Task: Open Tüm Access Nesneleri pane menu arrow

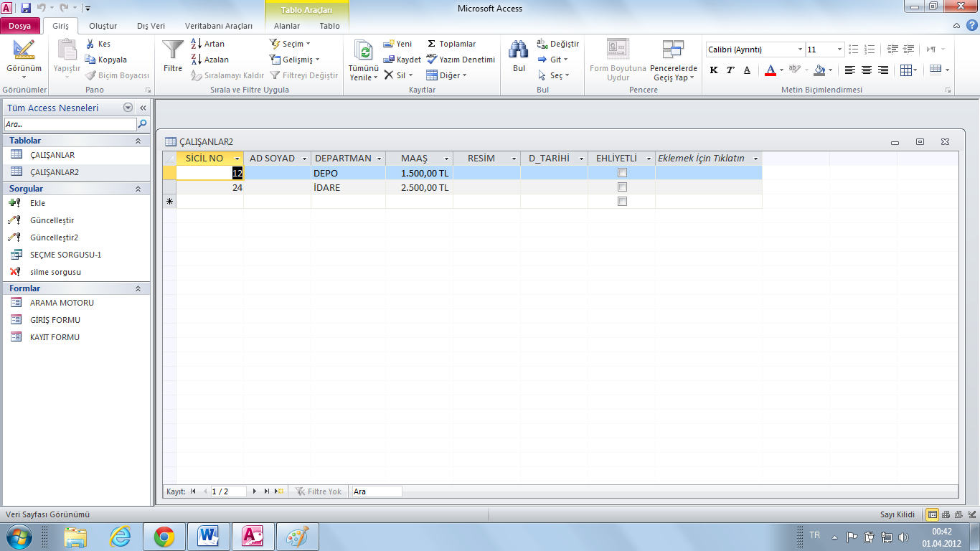Action: coord(128,108)
